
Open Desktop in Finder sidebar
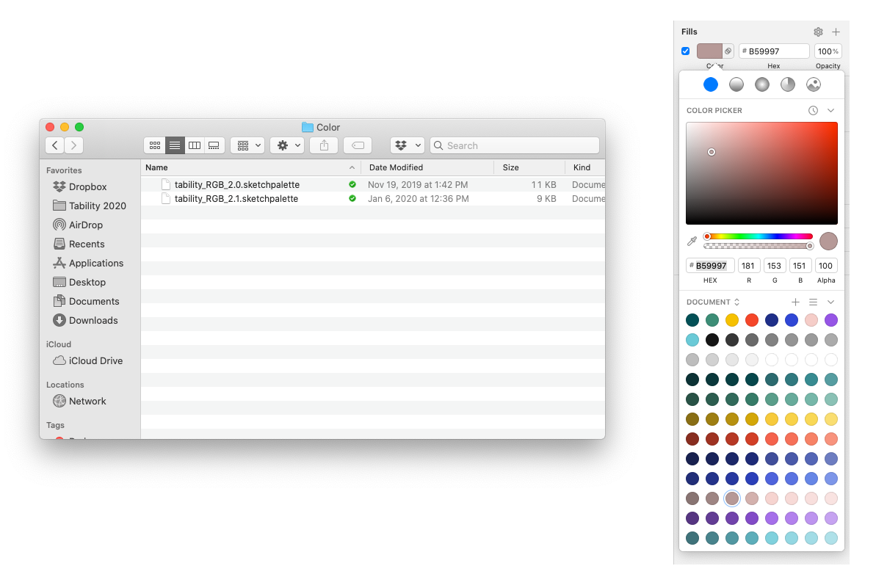(x=79, y=282)
